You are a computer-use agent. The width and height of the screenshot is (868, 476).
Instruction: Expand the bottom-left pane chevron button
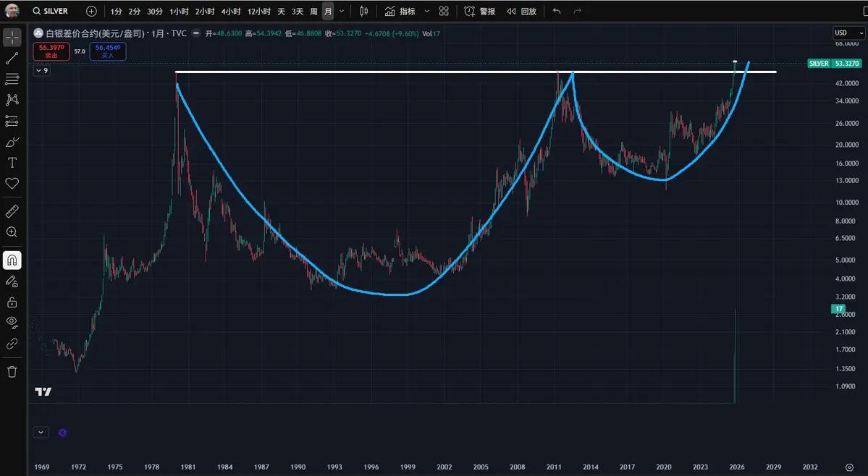(x=41, y=433)
